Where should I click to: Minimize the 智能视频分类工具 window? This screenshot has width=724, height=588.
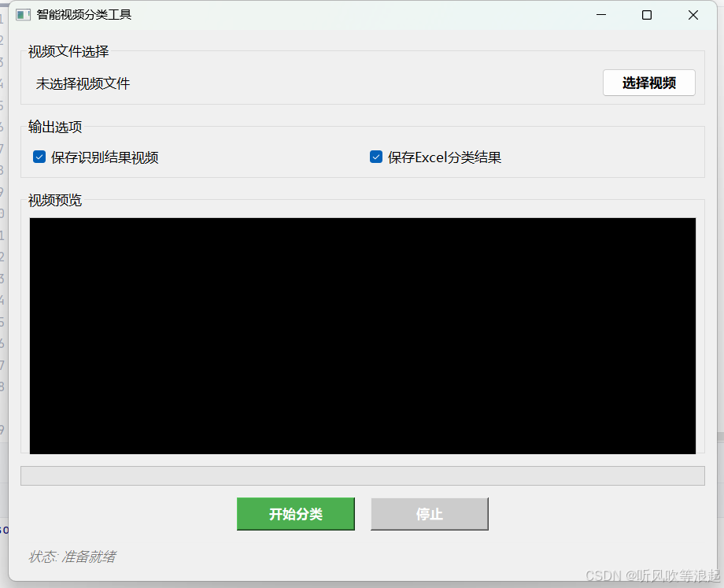tap(601, 15)
